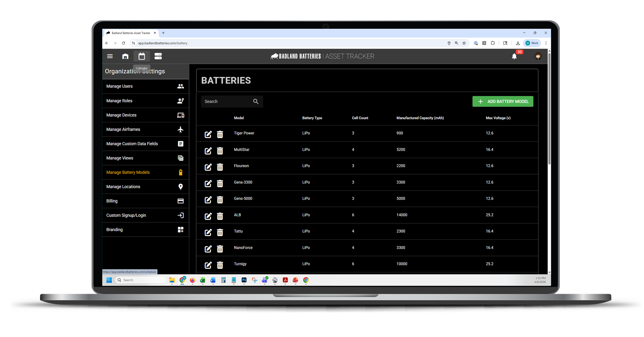Viewport: 644px width, 337px height.
Task: Open the browser Downloads icon
Action: pyautogui.click(x=518, y=43)
